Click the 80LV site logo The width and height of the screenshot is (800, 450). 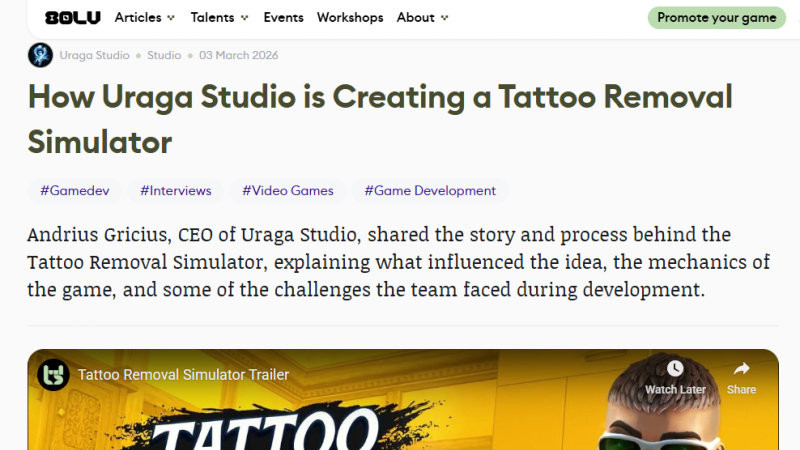[x=73, y=18]
